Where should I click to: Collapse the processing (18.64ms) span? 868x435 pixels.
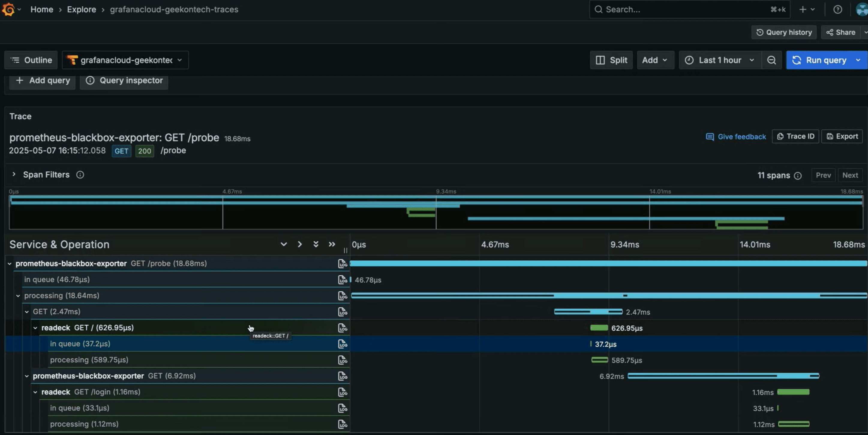pos(18,296)
